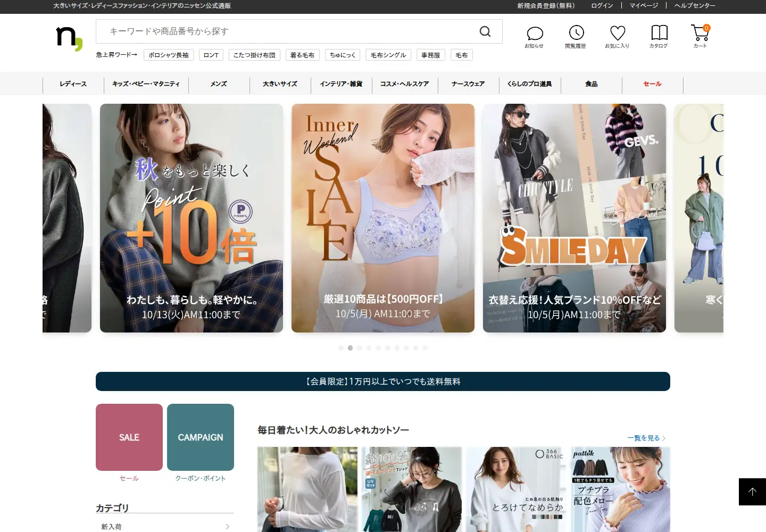Open the Nissen logo home link
The image size is (766, 532).
click(x=69, y=39)
